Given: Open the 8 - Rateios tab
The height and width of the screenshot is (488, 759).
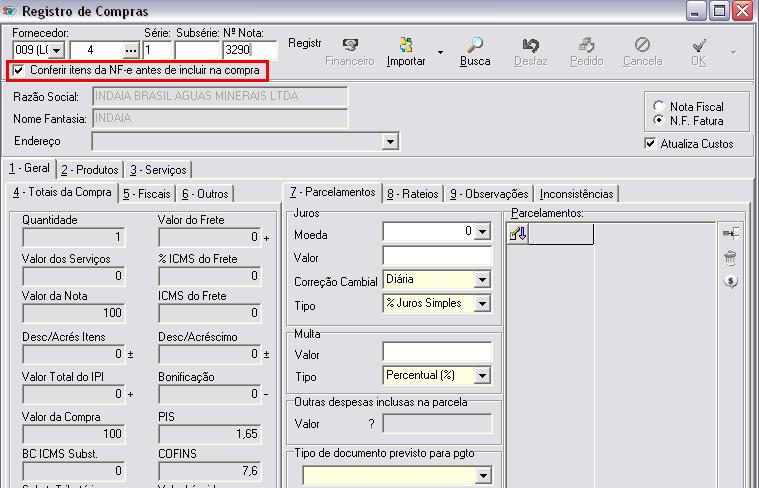Looking at the screenshot, I should [x=412, y=194].
